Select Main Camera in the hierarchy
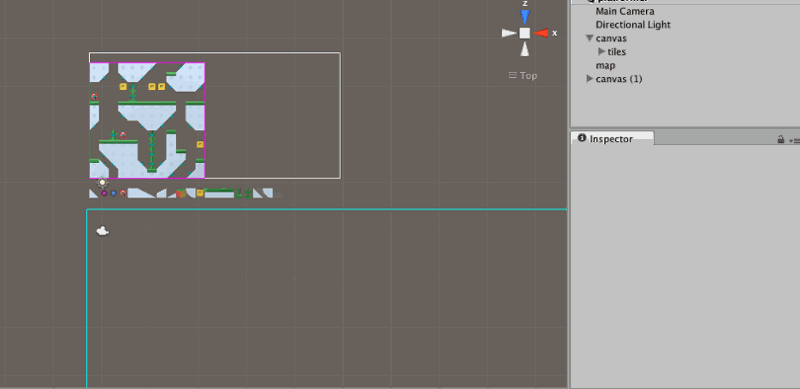 (625, 11)
